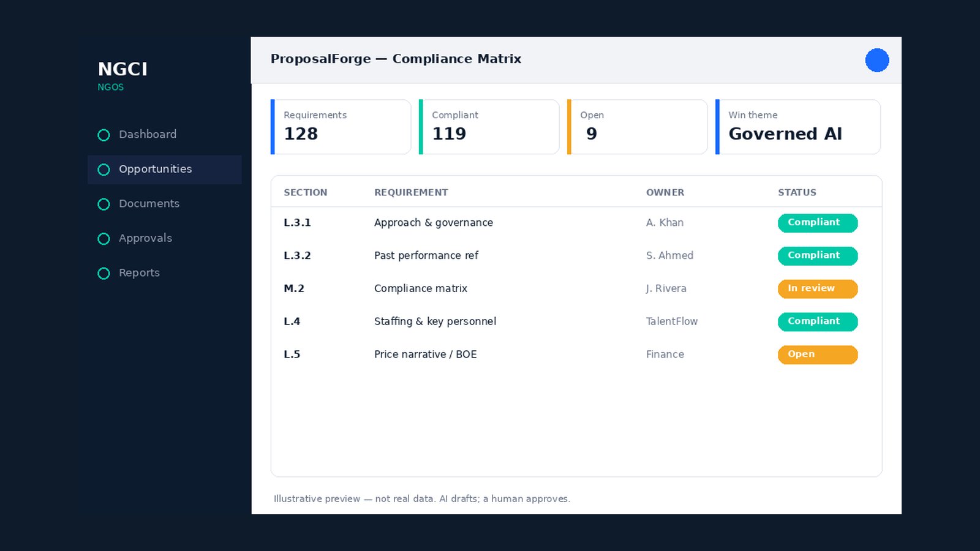Click the REQUIREMENT column header

click(411, 192)
